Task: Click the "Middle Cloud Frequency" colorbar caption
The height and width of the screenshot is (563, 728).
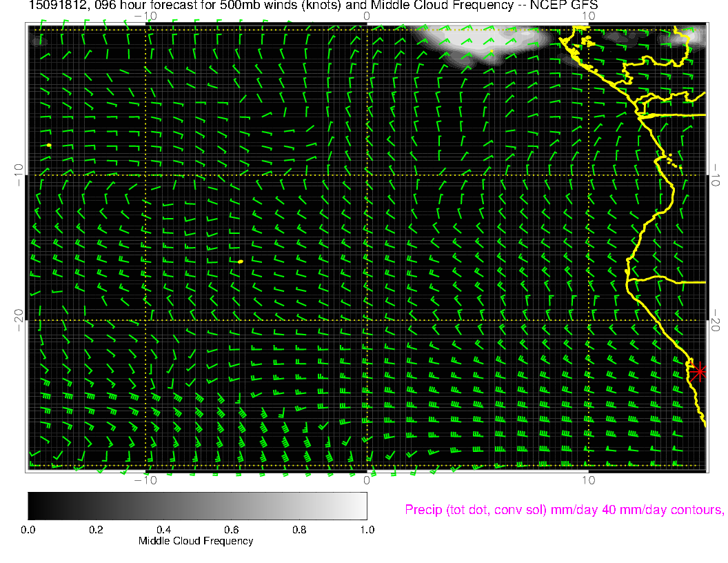Action: pyautogui.click(x=196, y=541)
